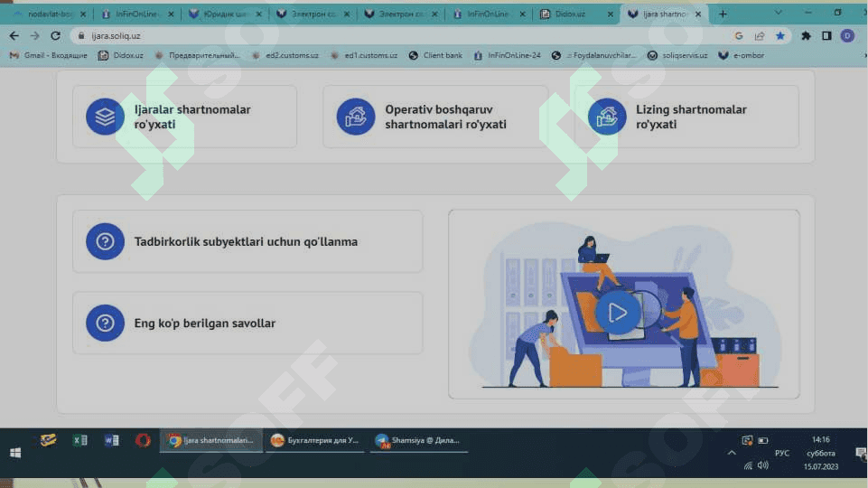Switch to Chrome Ijara shartnomalari taskbar window
Viewport: 868px width, 488px height.
pos(211,440)
